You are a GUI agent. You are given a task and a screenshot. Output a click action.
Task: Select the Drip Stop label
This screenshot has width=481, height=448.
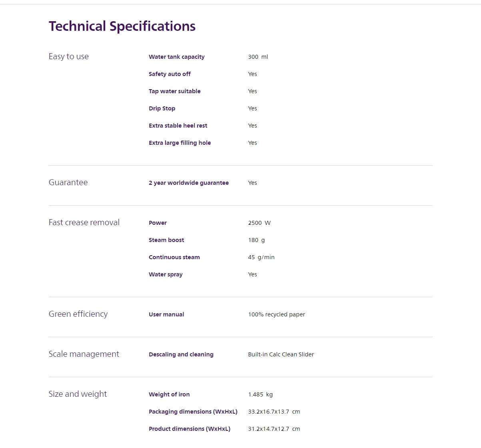[x=162, y=108]
